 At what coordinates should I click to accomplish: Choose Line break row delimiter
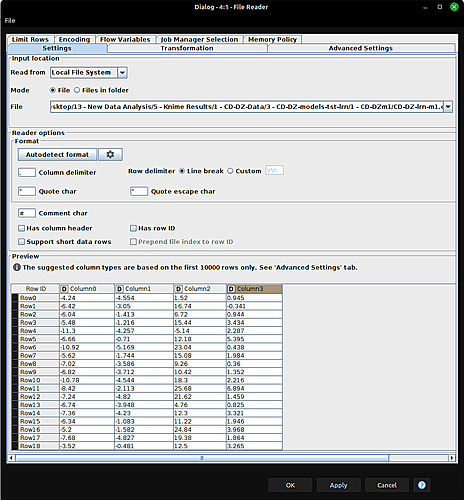point(182,171)
